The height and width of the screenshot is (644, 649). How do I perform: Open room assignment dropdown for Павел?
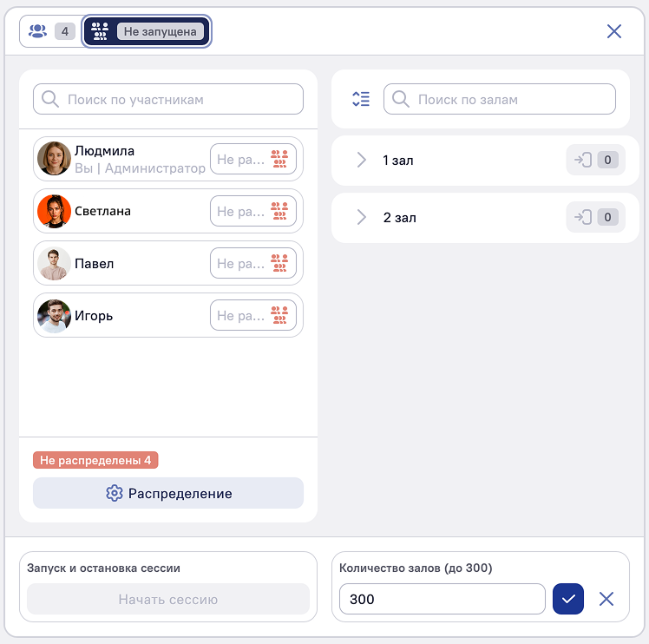[253, 263]
